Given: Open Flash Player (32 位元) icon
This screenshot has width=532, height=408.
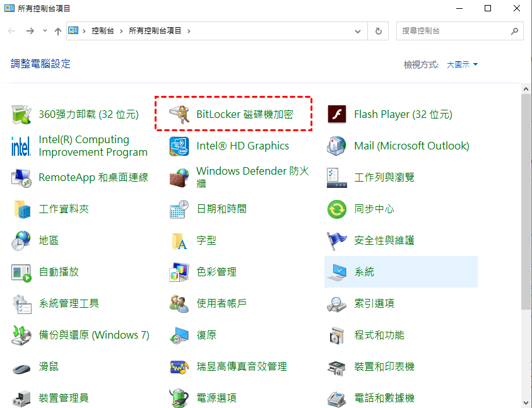Looking at the screenshot, I should click(336, 114).
